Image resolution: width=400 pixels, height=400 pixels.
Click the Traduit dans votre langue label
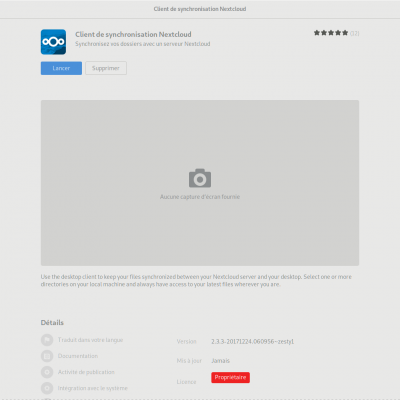click(x=90, y=340)
